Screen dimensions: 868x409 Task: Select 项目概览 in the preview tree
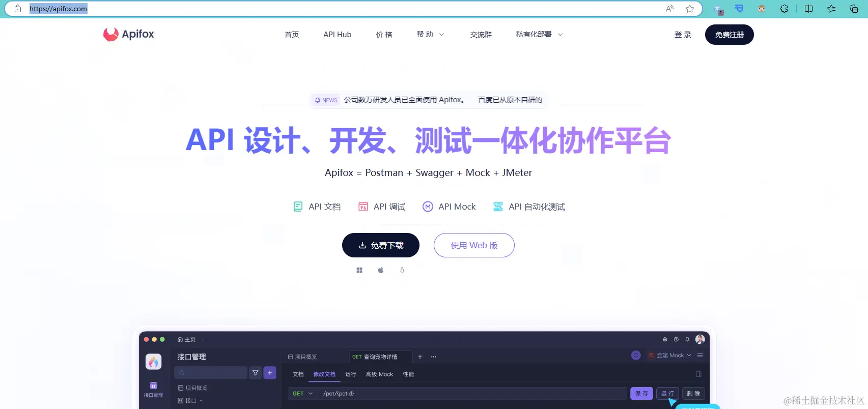[192, 388]
